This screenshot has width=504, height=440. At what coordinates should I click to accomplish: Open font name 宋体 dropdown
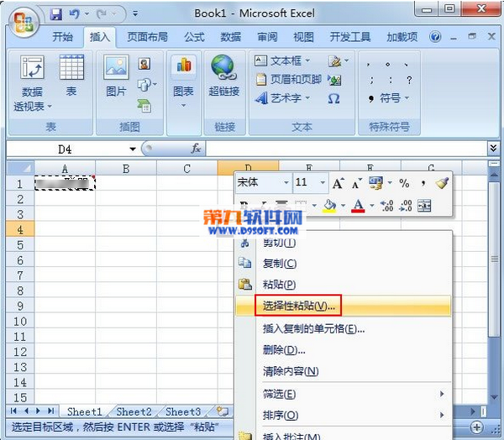click(x=286, y=183)
